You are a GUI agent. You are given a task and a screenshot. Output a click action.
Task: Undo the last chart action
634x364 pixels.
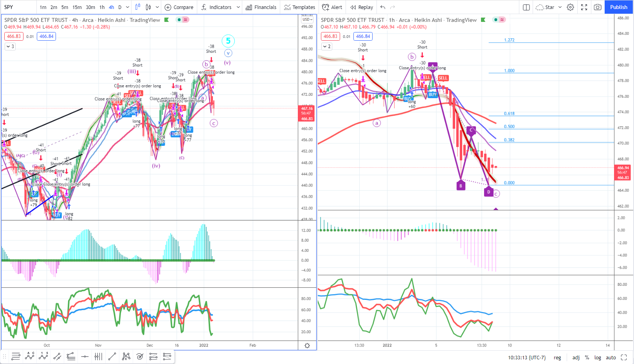(383, 7)
